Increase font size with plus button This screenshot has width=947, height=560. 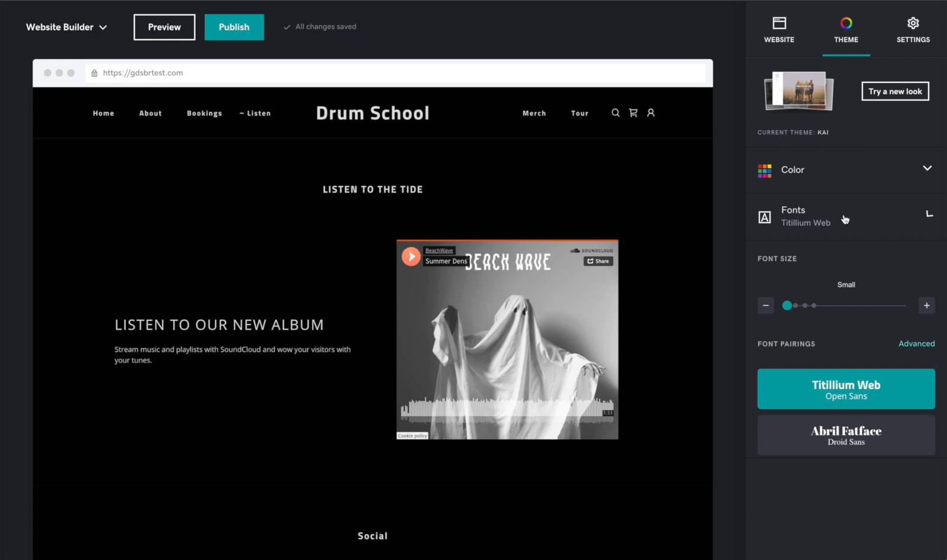(926, 305)
